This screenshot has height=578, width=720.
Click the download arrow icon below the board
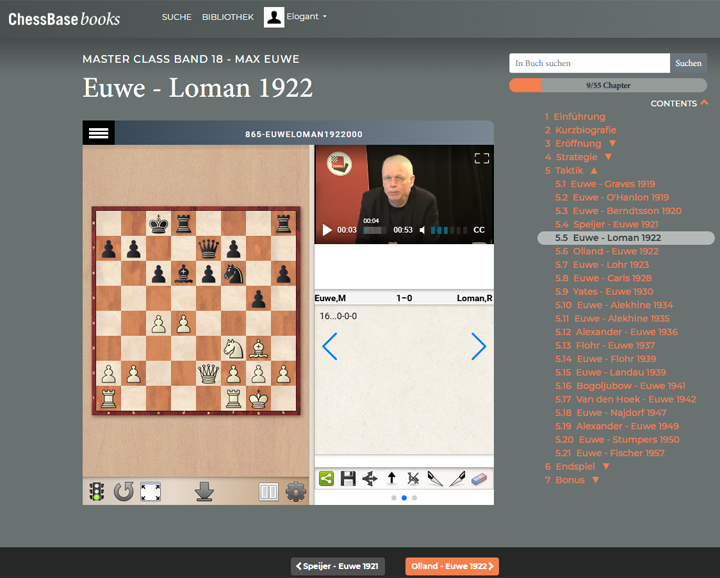click(x=204, y=491)
